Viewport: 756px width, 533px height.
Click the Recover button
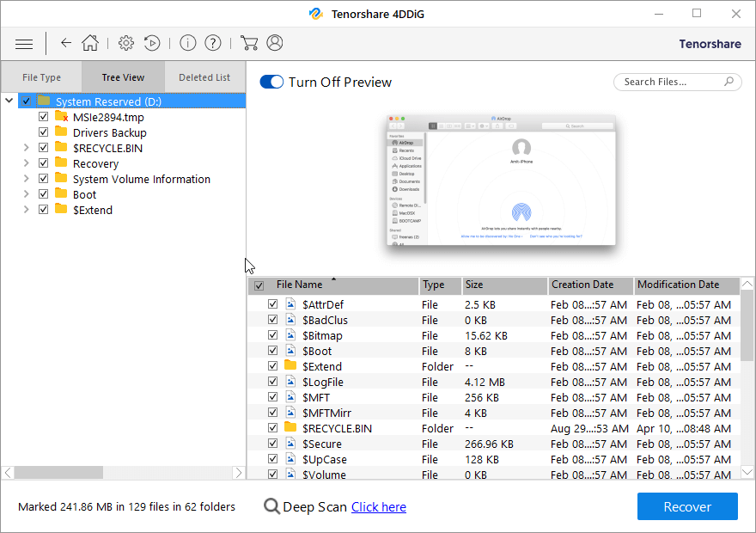point(687,506)
